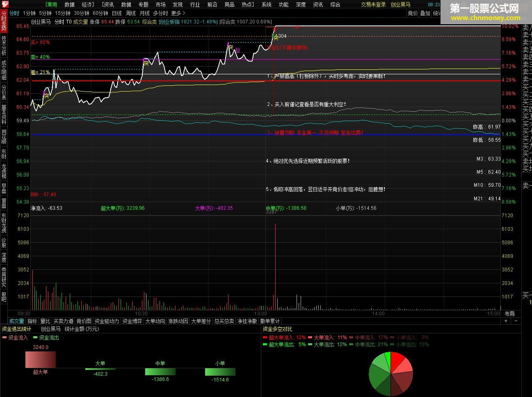The image size is (532, 397).
Task: Select the 总买总卖 indicator tab
Action: click(224, 321)
